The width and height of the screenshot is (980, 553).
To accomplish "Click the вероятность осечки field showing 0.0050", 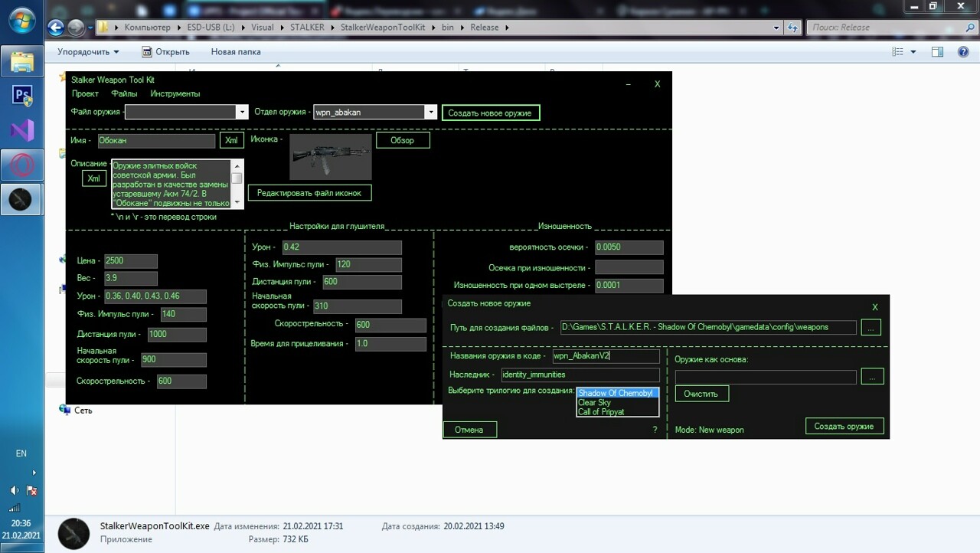I will [x=629, y=247].
